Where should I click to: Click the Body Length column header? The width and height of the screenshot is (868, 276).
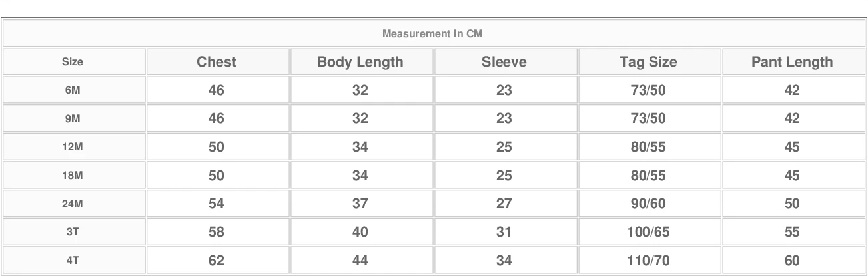[x=360, y=62]
